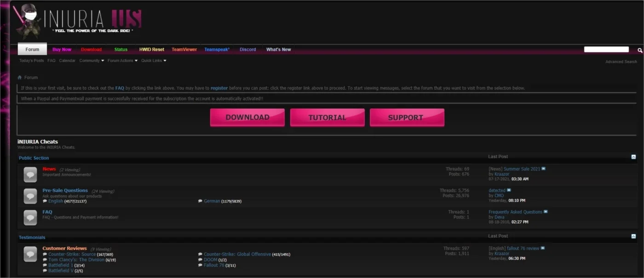Click the search magnifier icon
The height and width of the screenshot is (278, 644).
[x=639, y=50]
